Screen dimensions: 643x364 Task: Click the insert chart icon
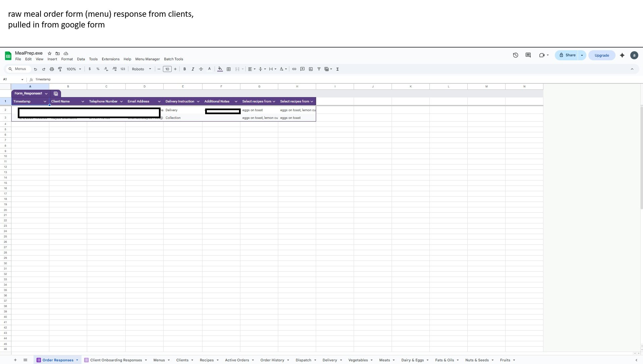(x=311, y=69)
